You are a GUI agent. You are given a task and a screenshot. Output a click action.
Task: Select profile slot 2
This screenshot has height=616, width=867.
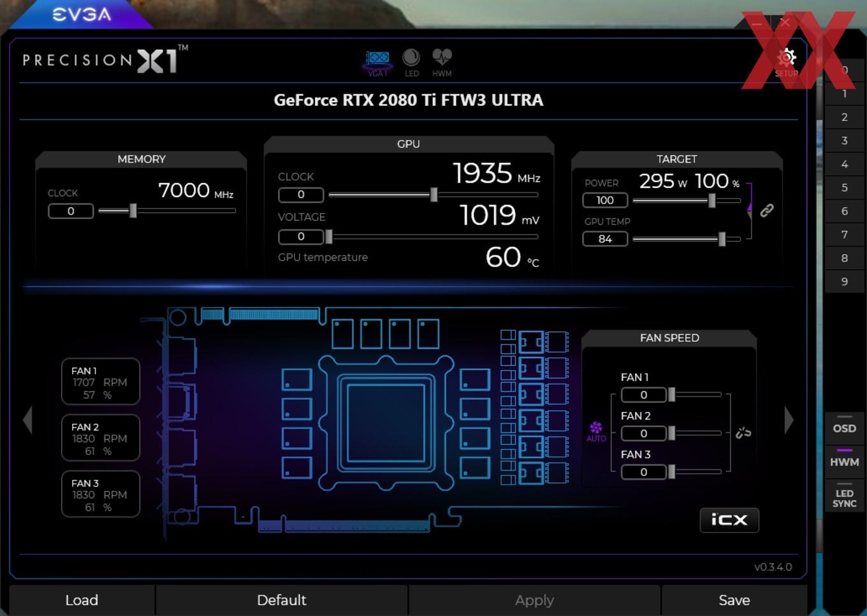click(x=845, y=117)
